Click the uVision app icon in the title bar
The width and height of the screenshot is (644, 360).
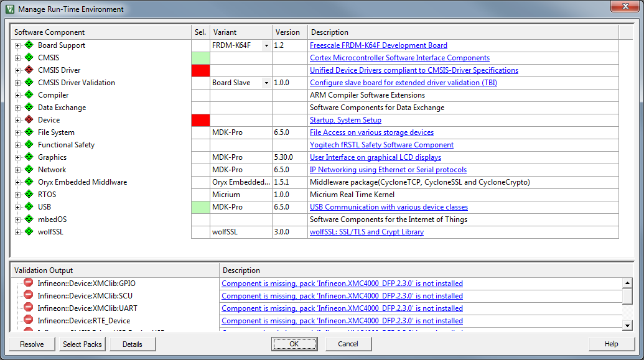pyautogui.click(x=10, y=9)
